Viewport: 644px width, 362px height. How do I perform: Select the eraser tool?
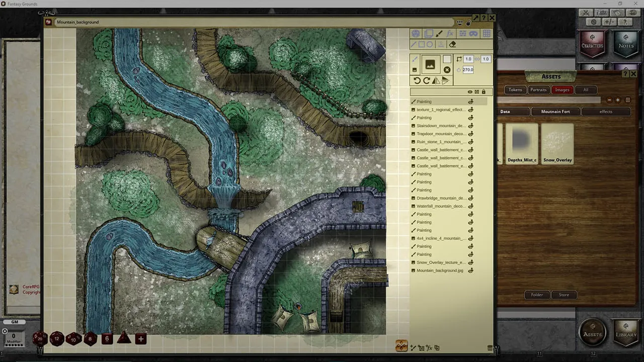pyautogui.click(x=452, y=44)
